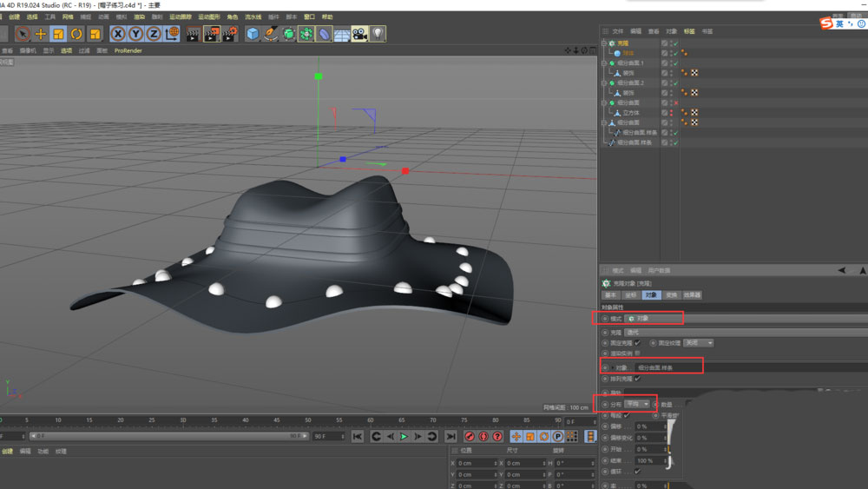The width and height of the screenshot is (868, 489).
Task: Click ProRender in viewport menu
Action: click(128, 50)
